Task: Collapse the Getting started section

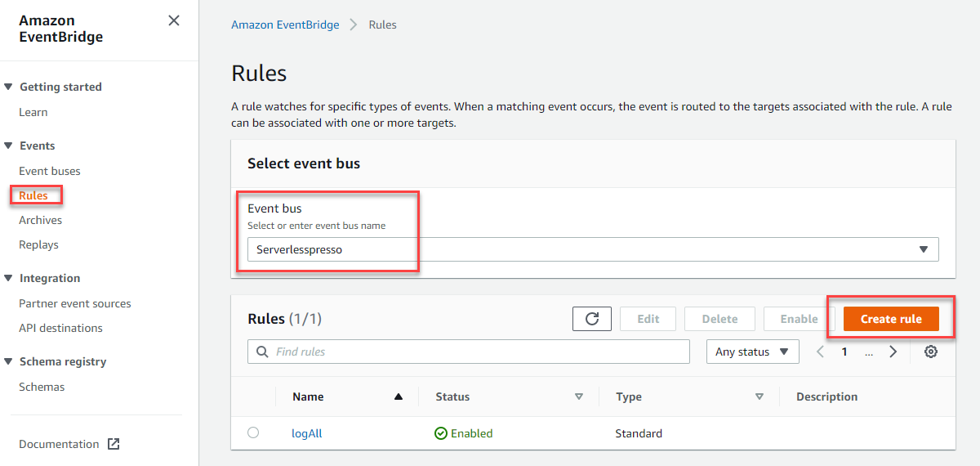Action: tap(8, 87)
